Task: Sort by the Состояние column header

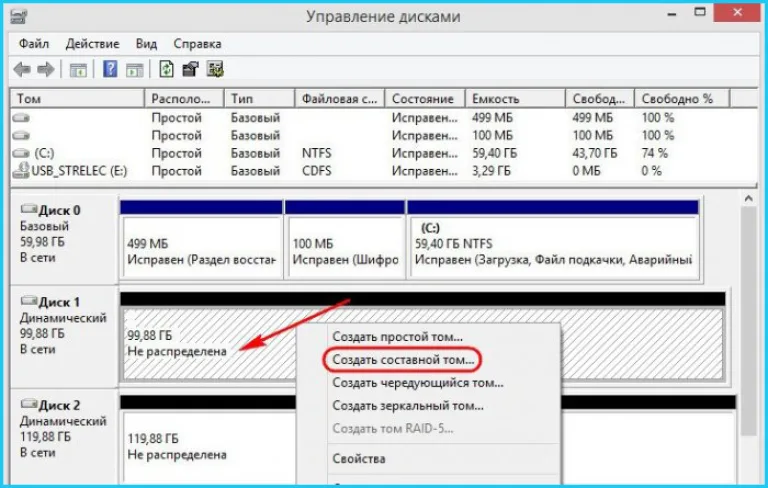Action: [425, 98]
